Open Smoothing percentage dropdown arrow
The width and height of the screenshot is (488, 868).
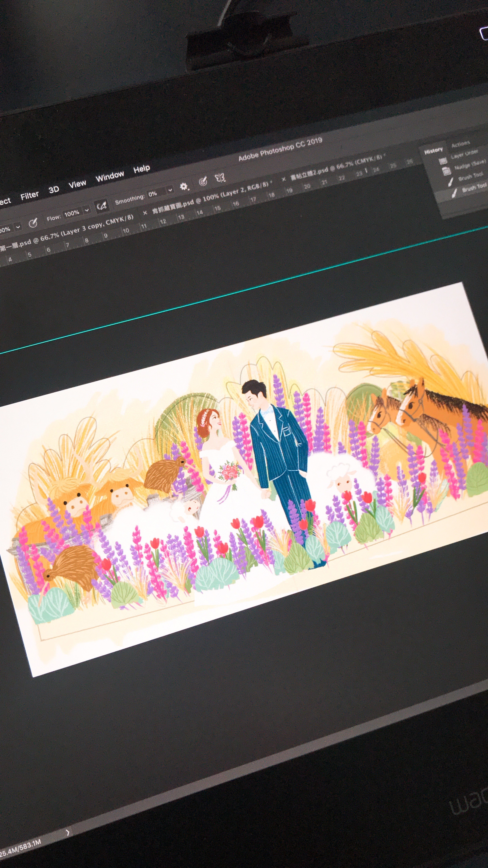(x=170, y=190)
